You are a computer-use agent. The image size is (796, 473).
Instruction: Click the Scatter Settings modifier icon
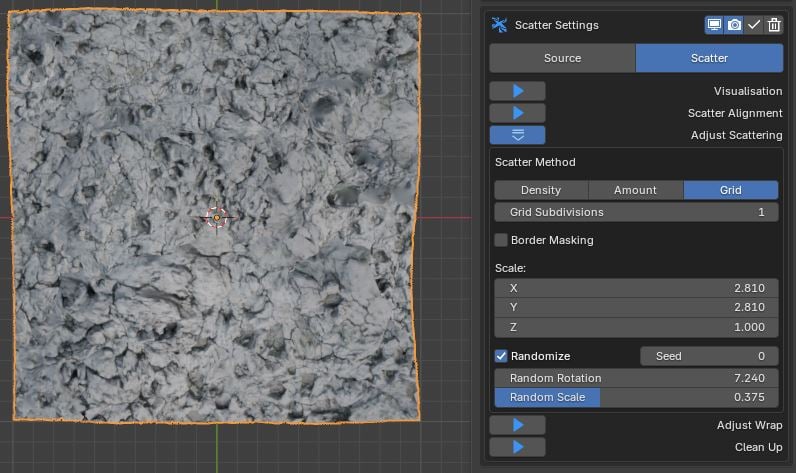point(500,25)
